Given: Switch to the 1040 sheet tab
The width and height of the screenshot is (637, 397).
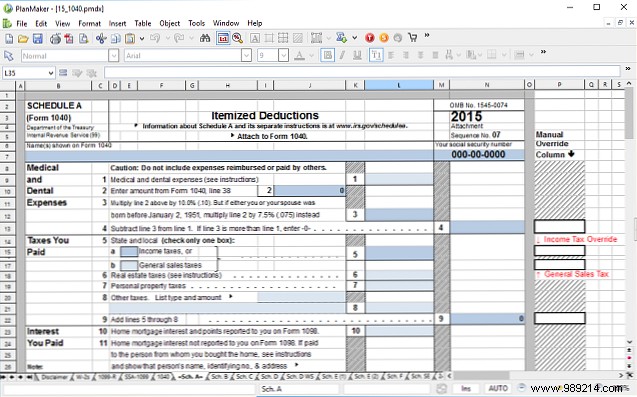Looking at the screenshot, I should [163, 377].
